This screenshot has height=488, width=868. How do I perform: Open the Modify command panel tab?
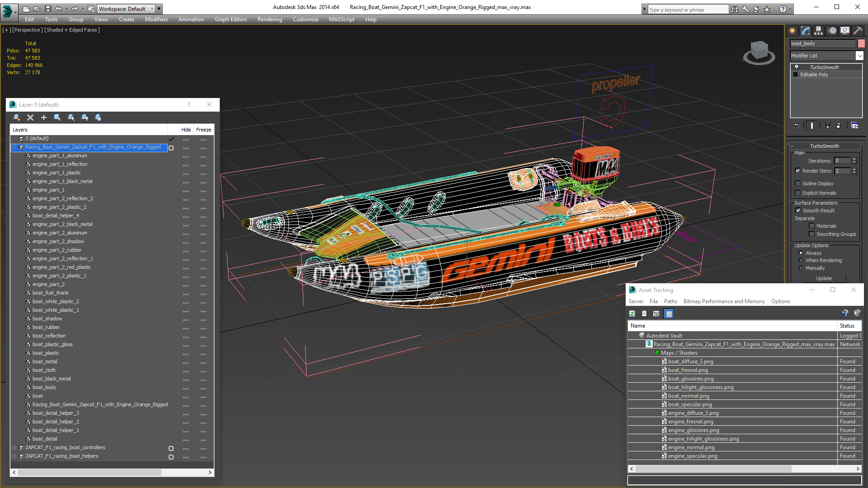point(806,31)
